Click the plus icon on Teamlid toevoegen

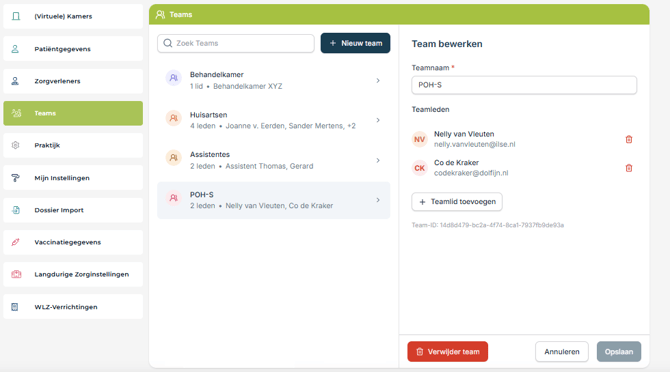point(422,202)
